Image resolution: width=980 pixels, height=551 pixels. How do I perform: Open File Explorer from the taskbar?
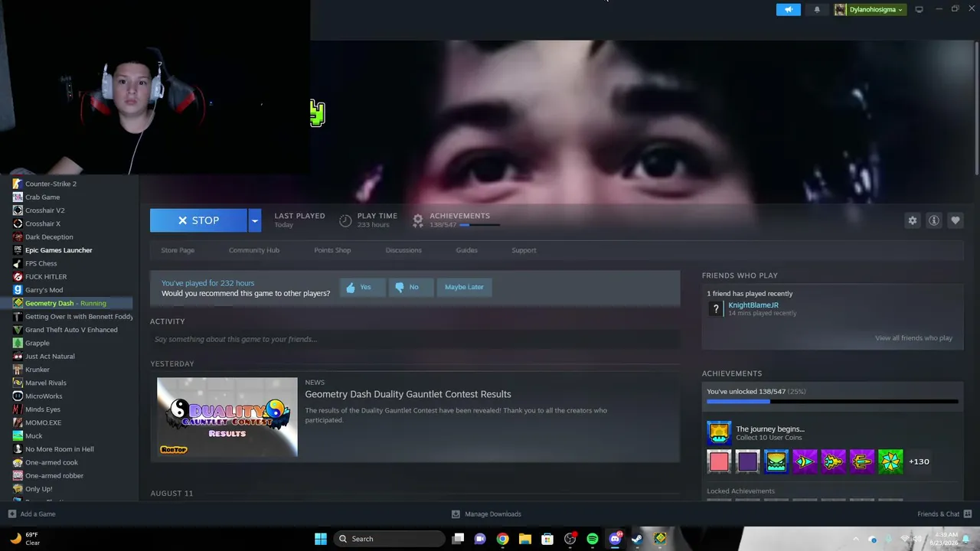(524, 539)
